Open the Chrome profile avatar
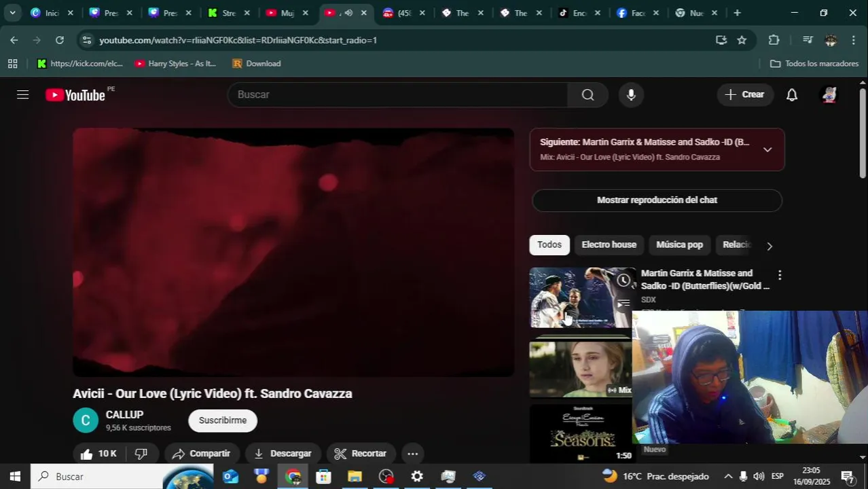The height and width of the screenshot is (489, 868). click(831, 40)
